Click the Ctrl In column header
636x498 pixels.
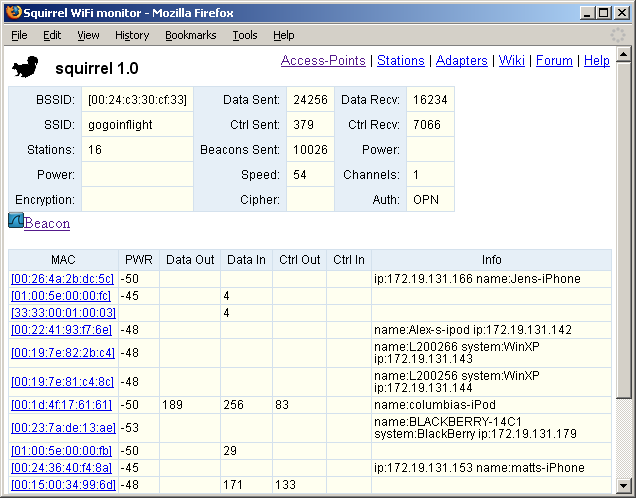349,260
